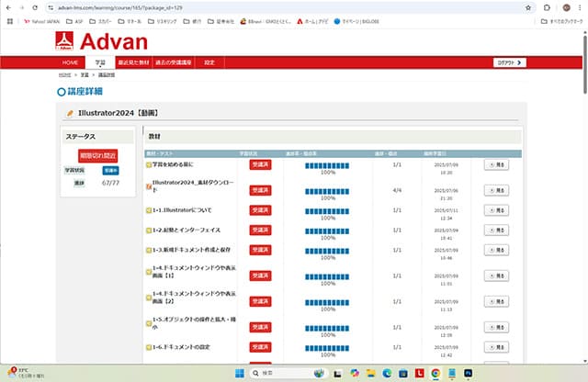This screenshot has width=588, height=382.
Task: Click the lesson icon beside 学習を始める前に
Action: pos(149,164)
